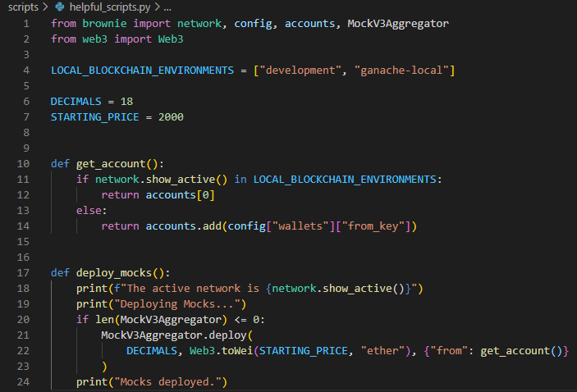
Task: Click the "wallets" string
Action: [x=300, y=226]
